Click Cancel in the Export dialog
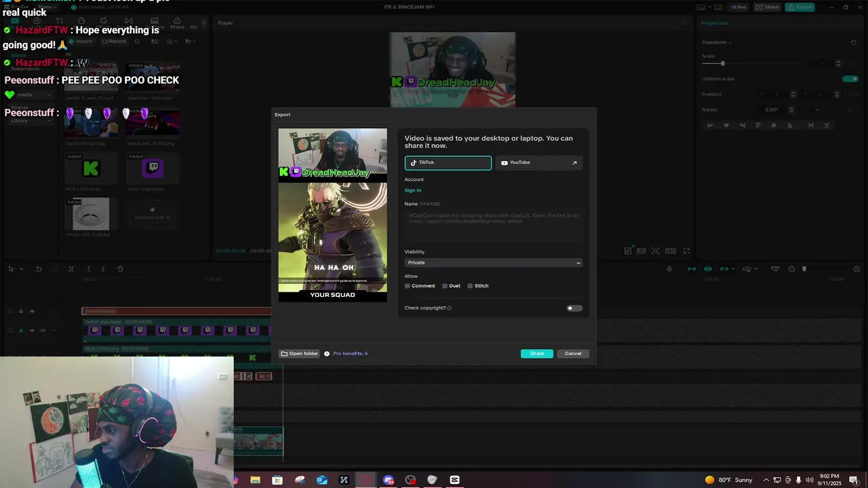This screenshot has height=488, width=868. click(x=573, y=354)
